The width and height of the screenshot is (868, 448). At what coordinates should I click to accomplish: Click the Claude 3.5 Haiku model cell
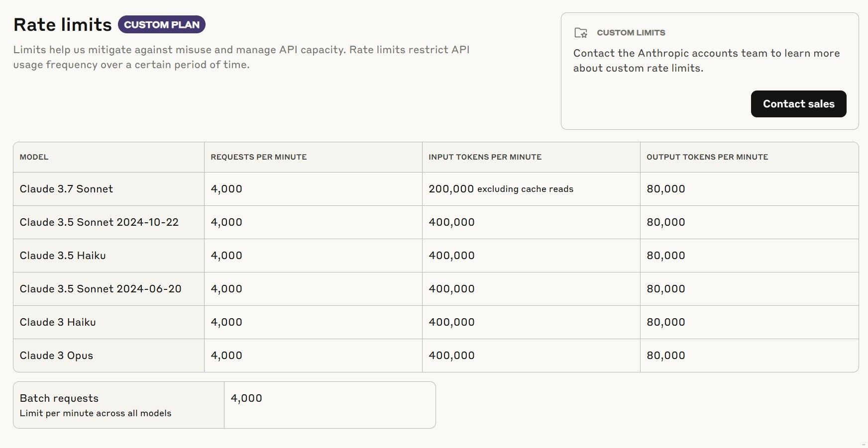pos(63,256)
